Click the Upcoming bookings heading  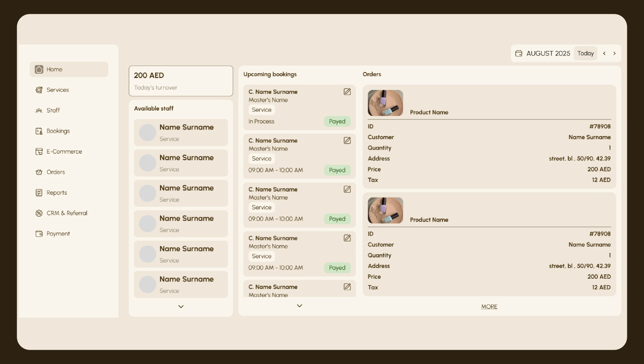click(x=270, y=74)
